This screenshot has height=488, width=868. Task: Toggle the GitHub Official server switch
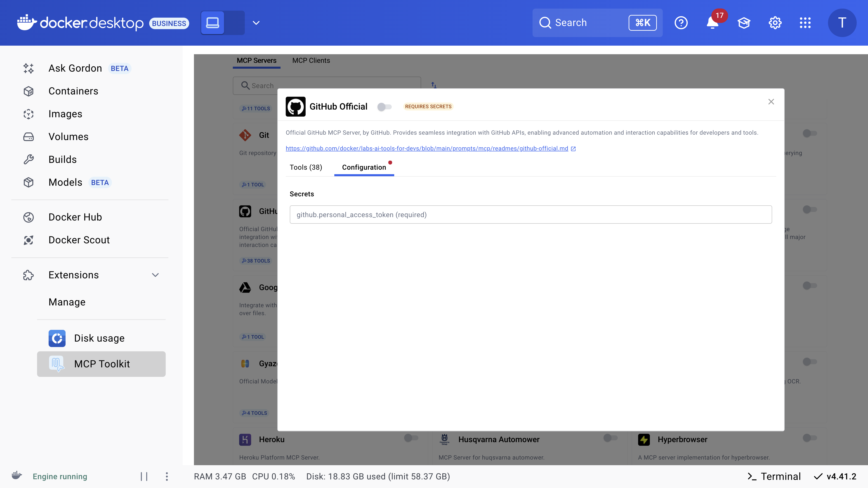[384, 107]
